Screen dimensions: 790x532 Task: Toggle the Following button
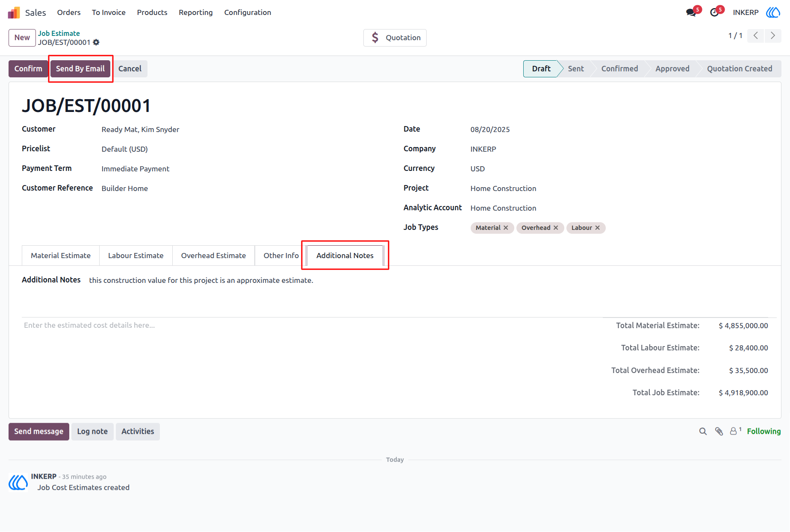tap(764, 432)
